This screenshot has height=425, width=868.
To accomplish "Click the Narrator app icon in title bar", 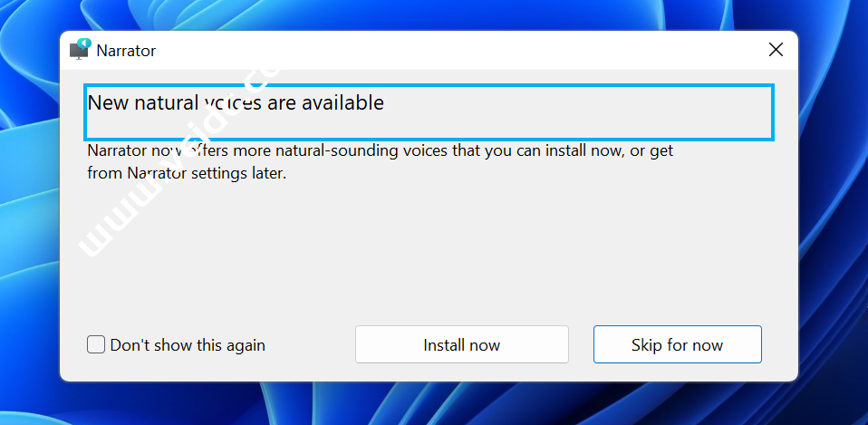I will pos(81,50).
